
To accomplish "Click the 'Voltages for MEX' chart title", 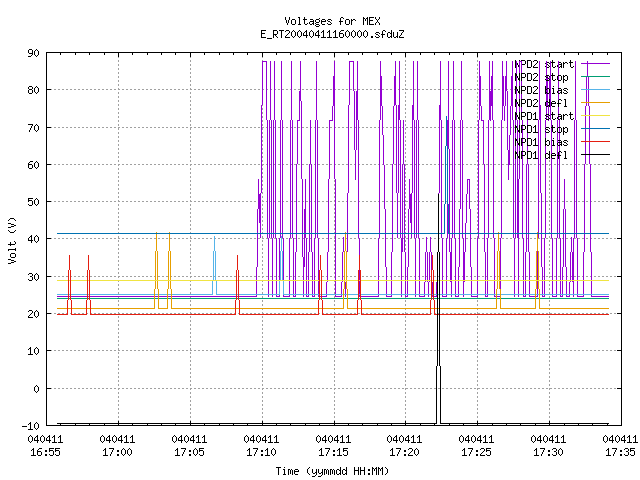I will click(332, 21).
